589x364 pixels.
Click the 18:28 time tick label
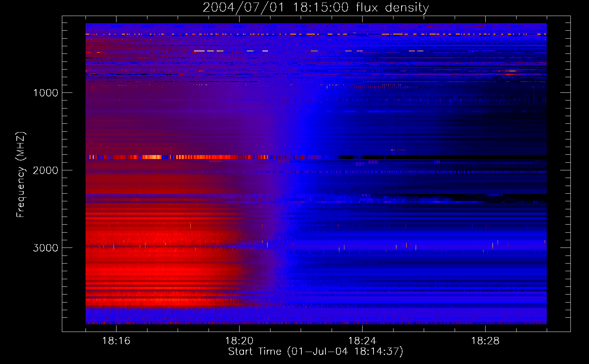coord(485,341)
